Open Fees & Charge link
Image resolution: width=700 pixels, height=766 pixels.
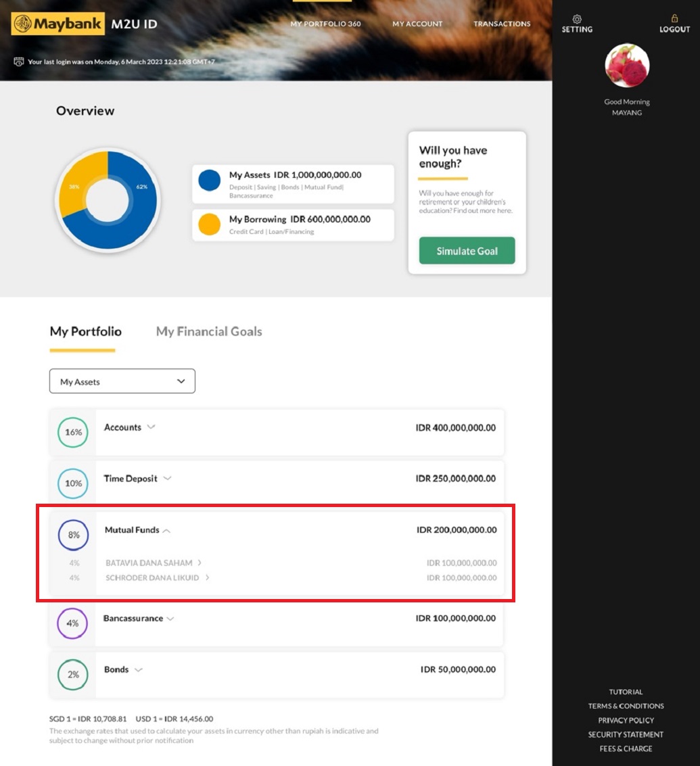626,748
